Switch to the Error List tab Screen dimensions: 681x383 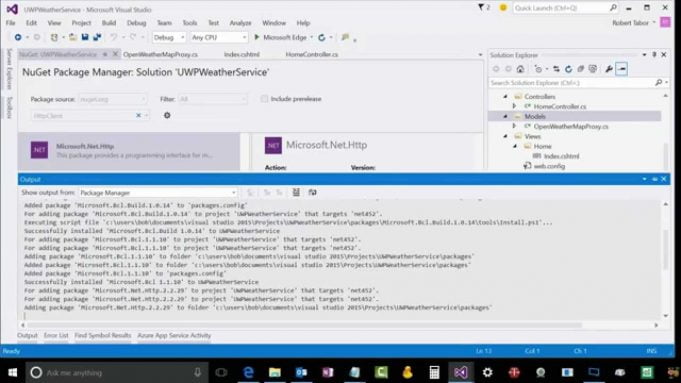click(x=56, y=336)
